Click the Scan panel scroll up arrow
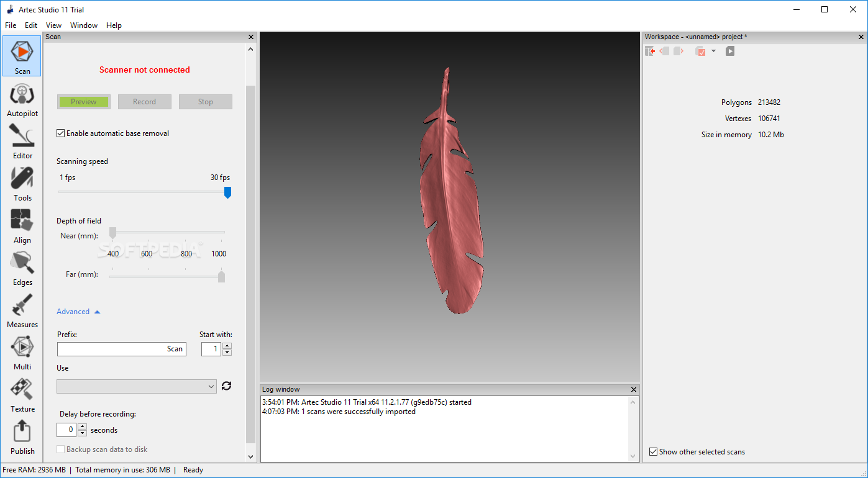This screenshot has height=478, width=868. [x=251, y=48]
